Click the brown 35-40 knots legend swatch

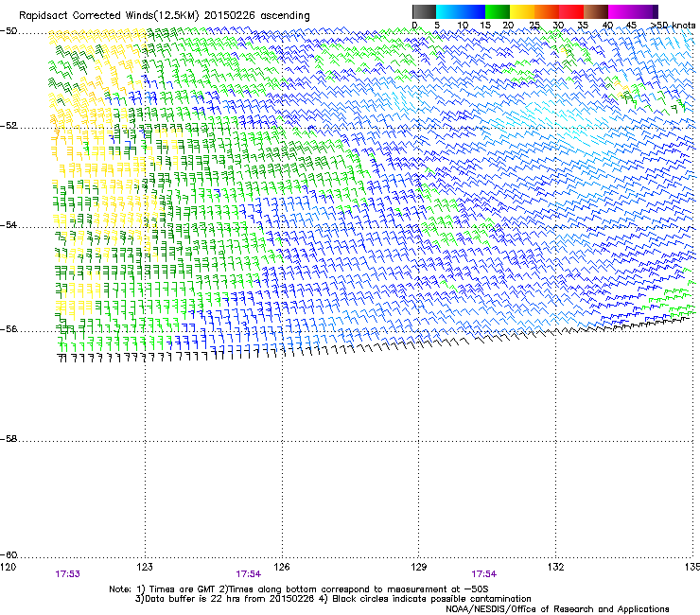(x=596, y=11)
